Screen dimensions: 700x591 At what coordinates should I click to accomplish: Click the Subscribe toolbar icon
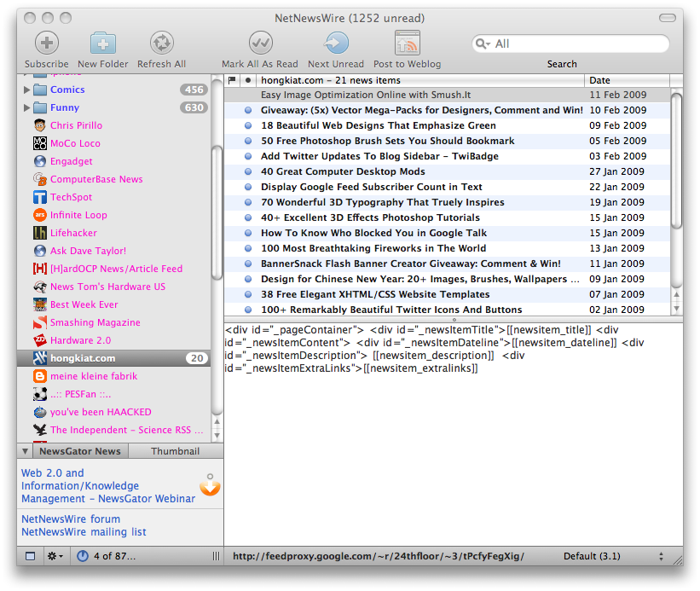(x=47, y=43)
